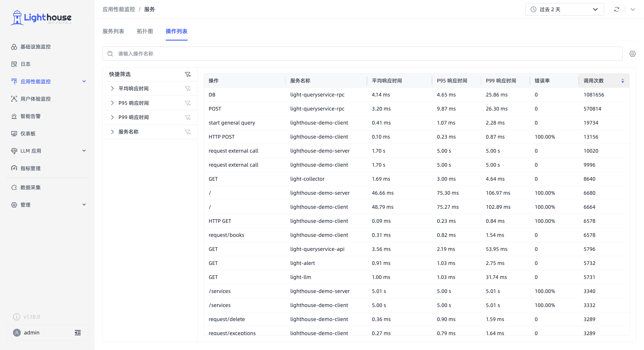The image size is (644, 350).
Task: Click the version info icon
Action: click(x=16, y=317)
